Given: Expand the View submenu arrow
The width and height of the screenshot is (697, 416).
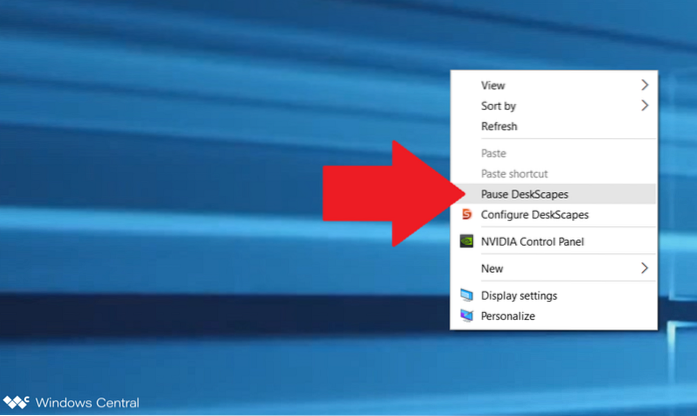Looking at the screenshot, I should coord(644,85).
